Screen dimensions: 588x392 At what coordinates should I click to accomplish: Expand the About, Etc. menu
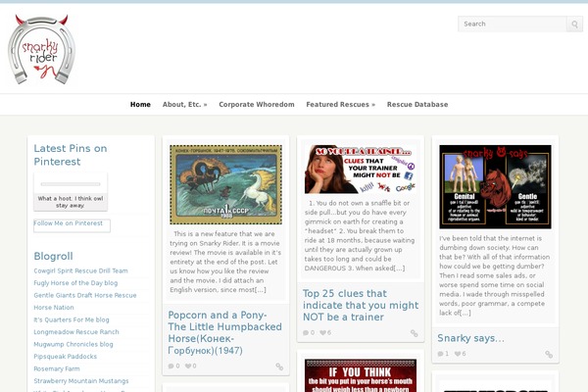tap(184, 105)
